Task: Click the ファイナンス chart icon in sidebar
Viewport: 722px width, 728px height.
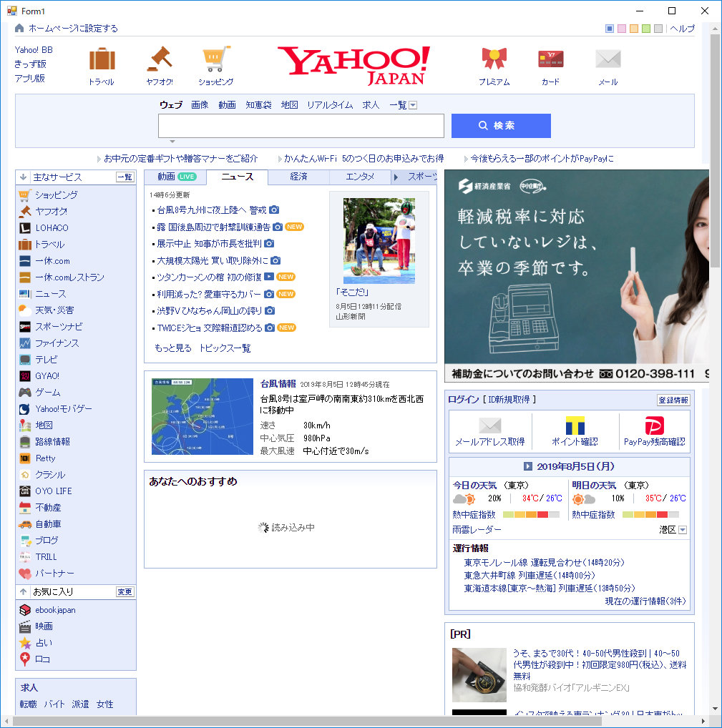Action: click(x=25, y=343)
